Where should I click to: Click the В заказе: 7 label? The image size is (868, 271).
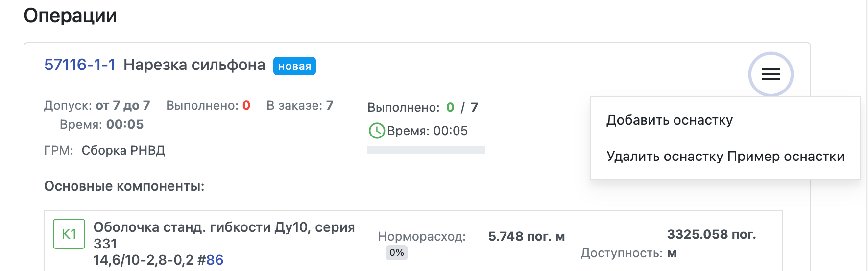point(300,105)
